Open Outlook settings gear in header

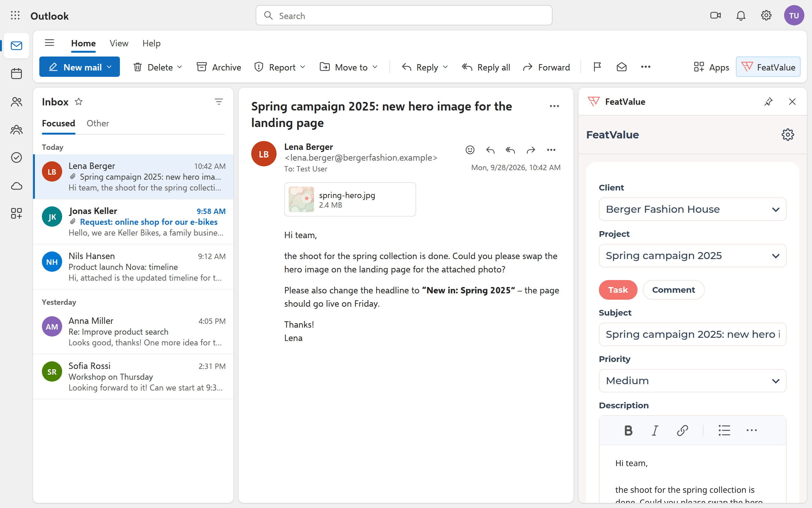click(766, 16)
